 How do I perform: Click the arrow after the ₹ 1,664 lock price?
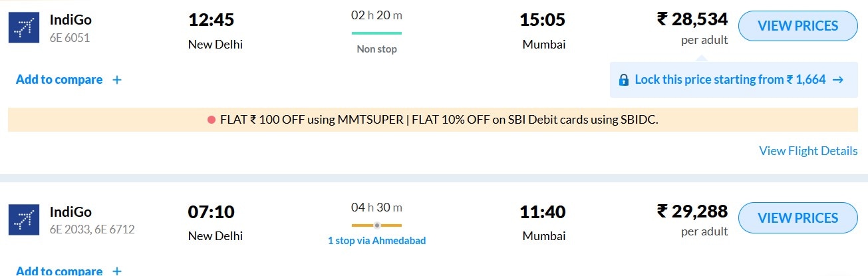click(838, 80)
